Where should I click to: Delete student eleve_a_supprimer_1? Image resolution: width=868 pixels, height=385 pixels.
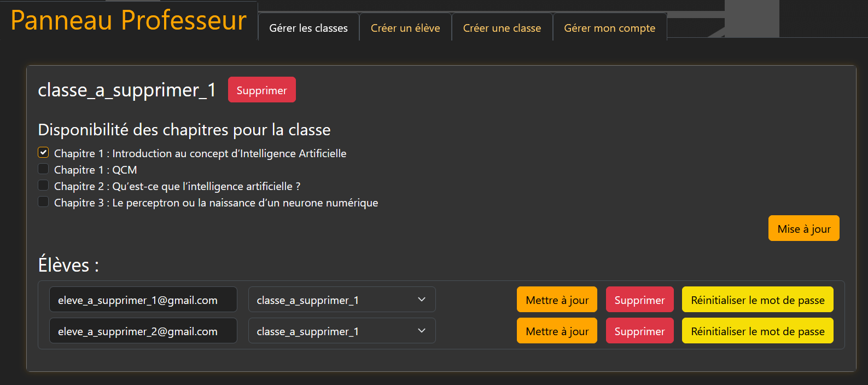click(x=640, y=300)
